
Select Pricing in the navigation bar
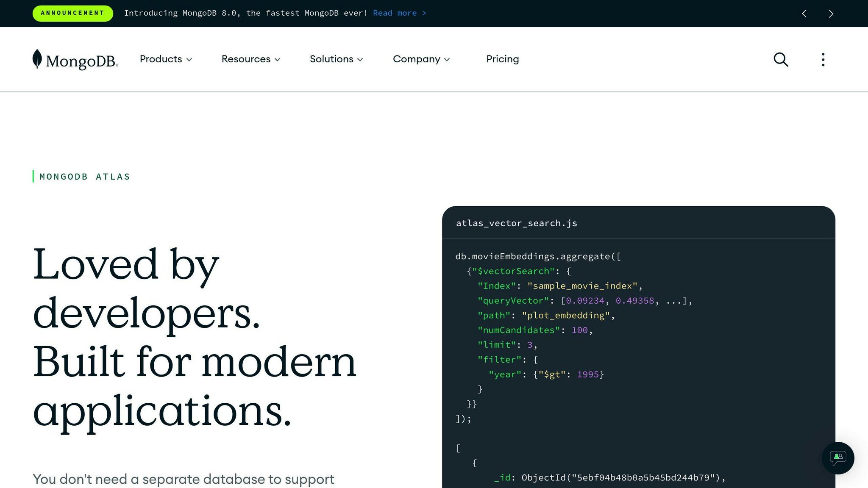(x=503, y=59)
